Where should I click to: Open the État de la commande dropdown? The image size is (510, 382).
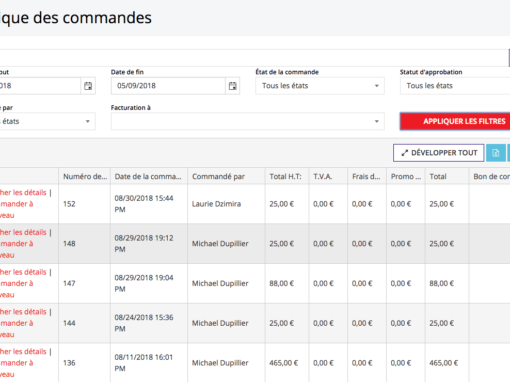click(x=320, y=86)
